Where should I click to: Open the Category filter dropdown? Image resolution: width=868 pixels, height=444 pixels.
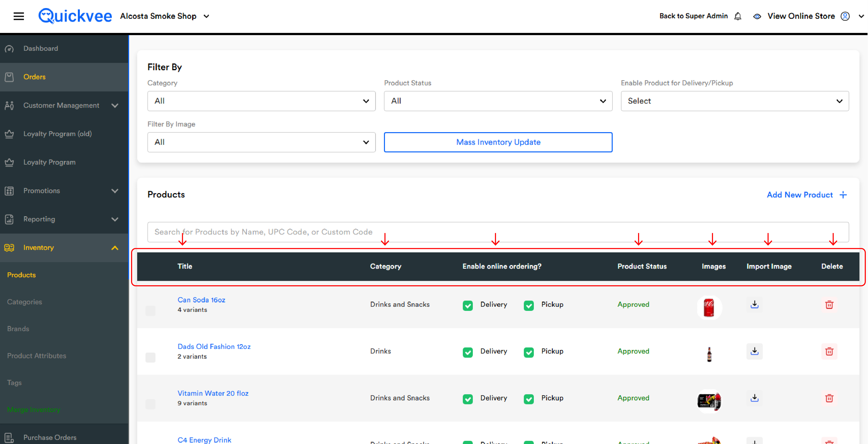coord(261,101)
